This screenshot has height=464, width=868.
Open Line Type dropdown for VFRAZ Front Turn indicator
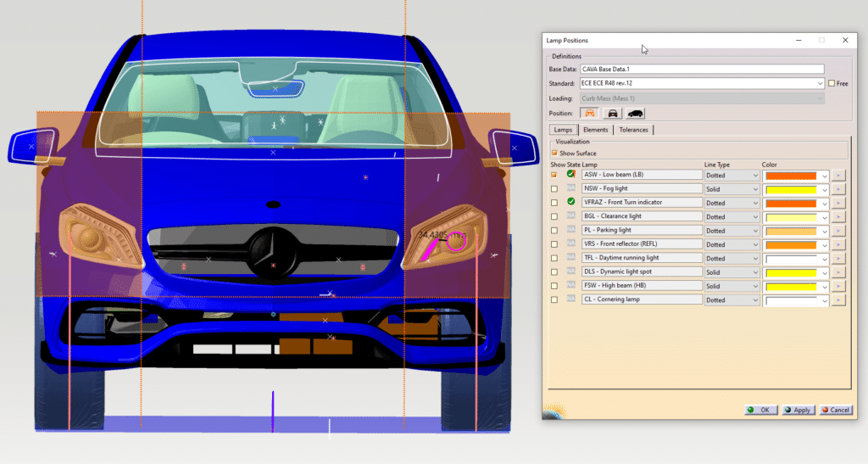732,203
